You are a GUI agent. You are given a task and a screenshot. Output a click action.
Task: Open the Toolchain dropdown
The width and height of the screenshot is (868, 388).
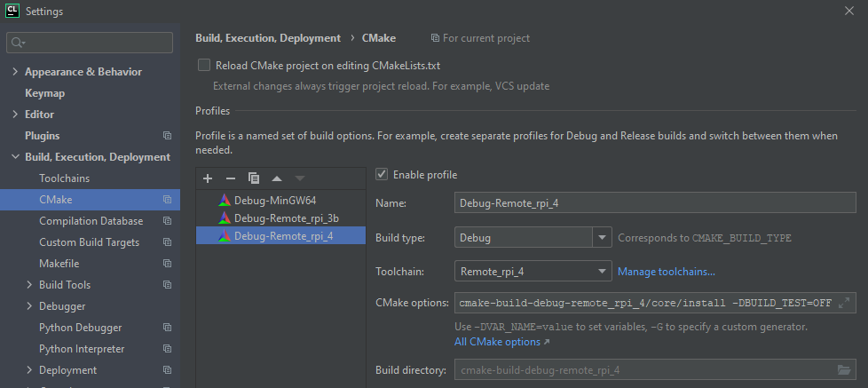click(x=603, y=272)
